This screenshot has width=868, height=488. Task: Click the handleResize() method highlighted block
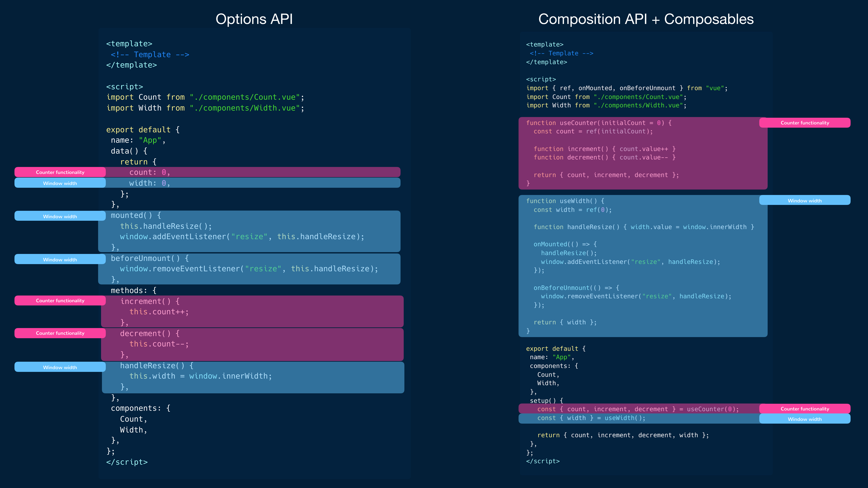(253, 377)
